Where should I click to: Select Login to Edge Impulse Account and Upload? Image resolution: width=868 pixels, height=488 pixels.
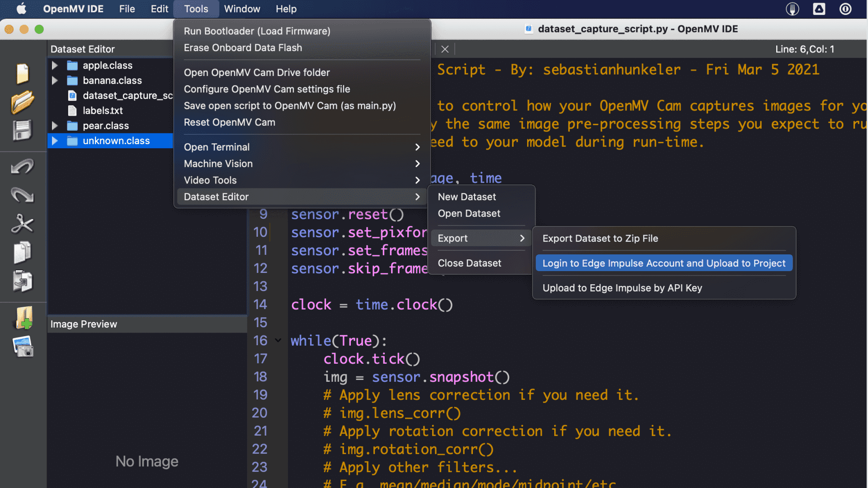[x=664, y=263]
